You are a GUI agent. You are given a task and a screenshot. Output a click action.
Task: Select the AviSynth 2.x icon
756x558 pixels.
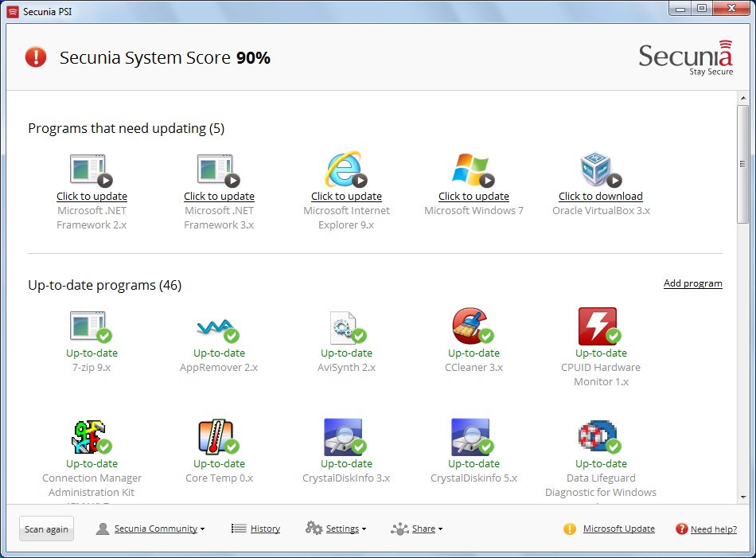click(x=348, y=327)
